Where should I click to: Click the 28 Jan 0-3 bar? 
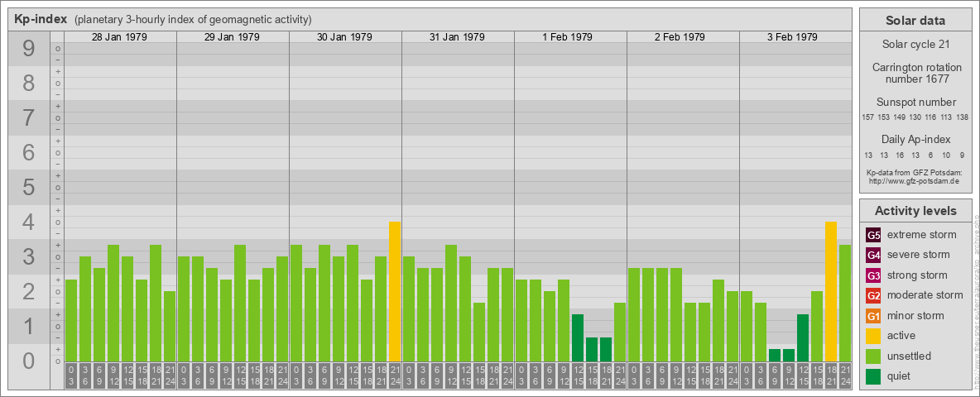pyautogui.click(x=71, y=320)
